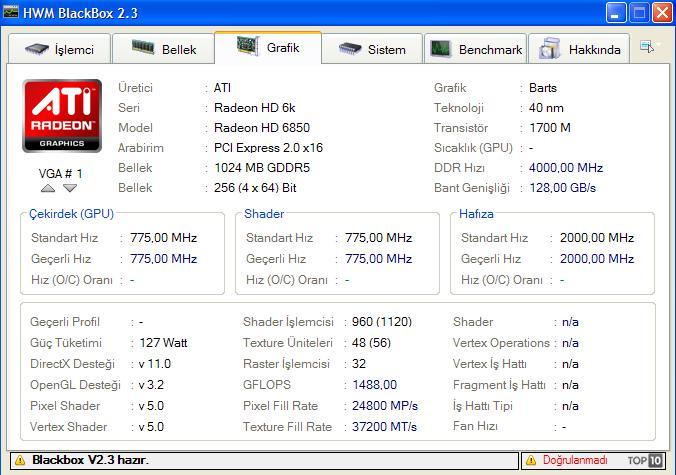The height and width of the screenshot is (475, 676).
Task: Click the TOP10 logo in status bar
Action: pos(644,461)
